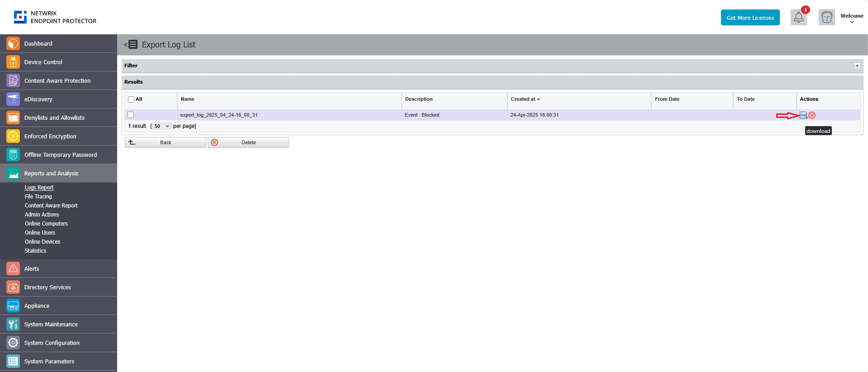Click the Directory Services icon

tap(13, 287)
